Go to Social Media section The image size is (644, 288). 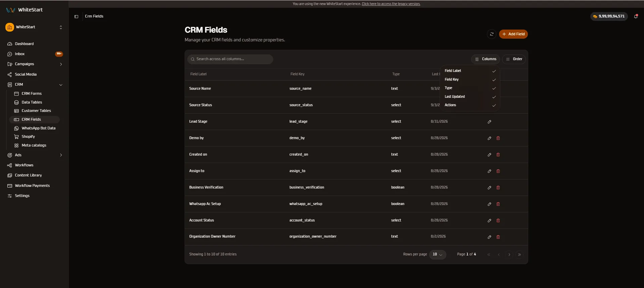(34, 74)
